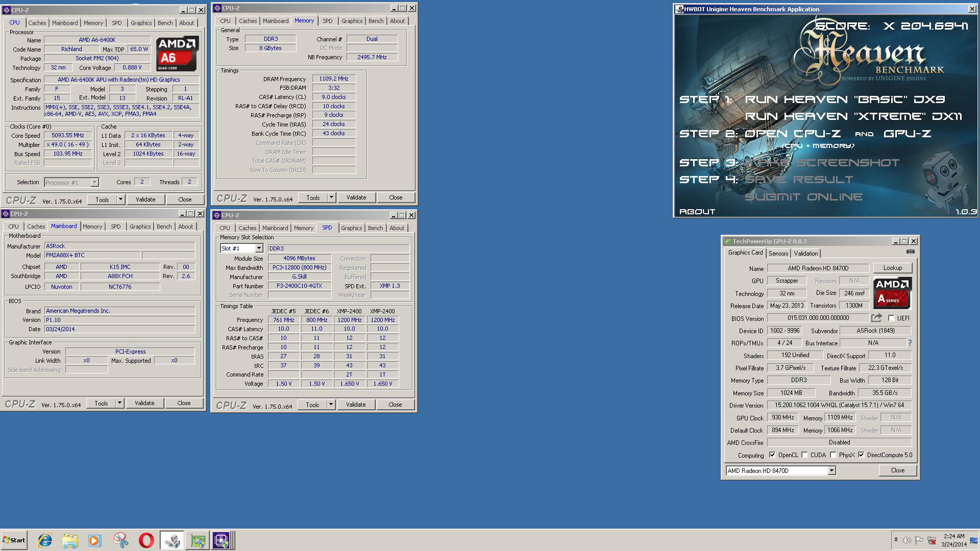Switch to the HWBOT Heaven robot taskbar item
Screen dimensions: 980x551
(x=172, y=540)
